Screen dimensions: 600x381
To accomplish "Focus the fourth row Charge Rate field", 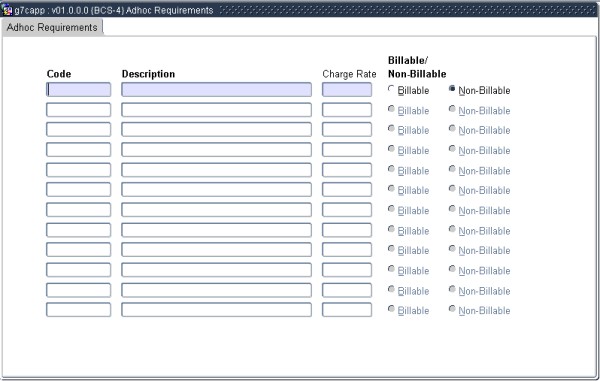I will click(347, 150).
